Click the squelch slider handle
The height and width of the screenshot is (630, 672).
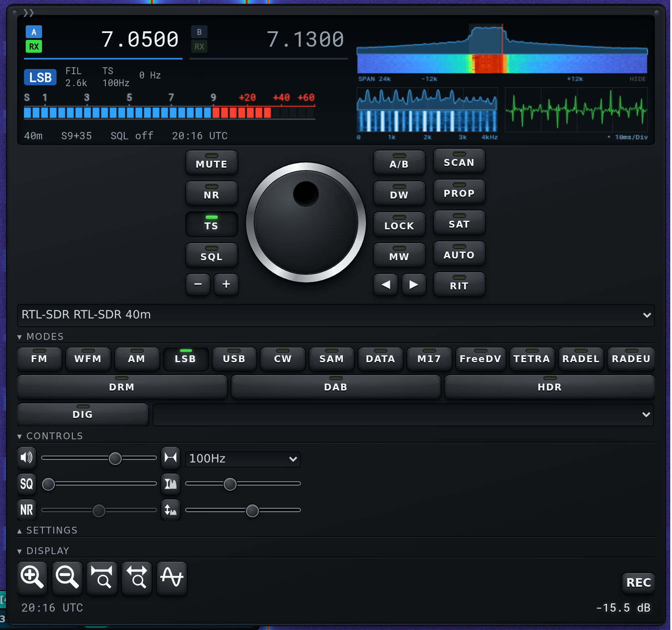(48, 484)
